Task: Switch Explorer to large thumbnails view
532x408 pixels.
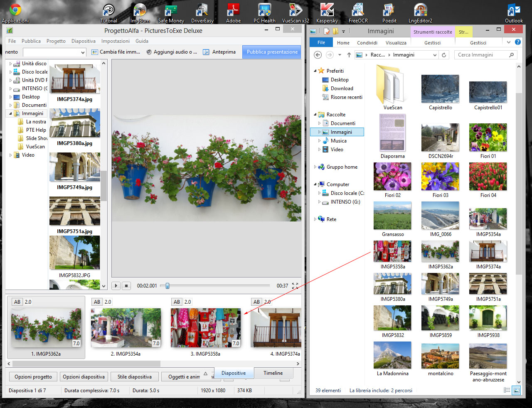Action: [516, 390]
